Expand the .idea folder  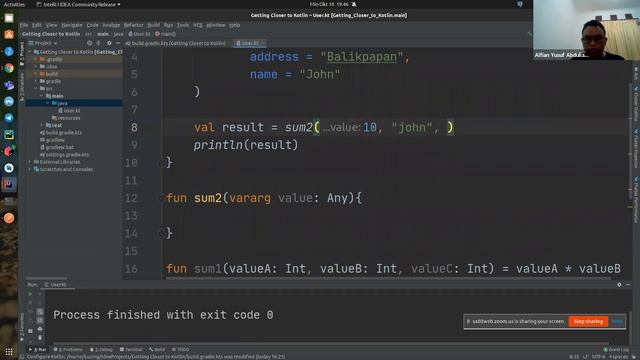click(x=36, y=67)
